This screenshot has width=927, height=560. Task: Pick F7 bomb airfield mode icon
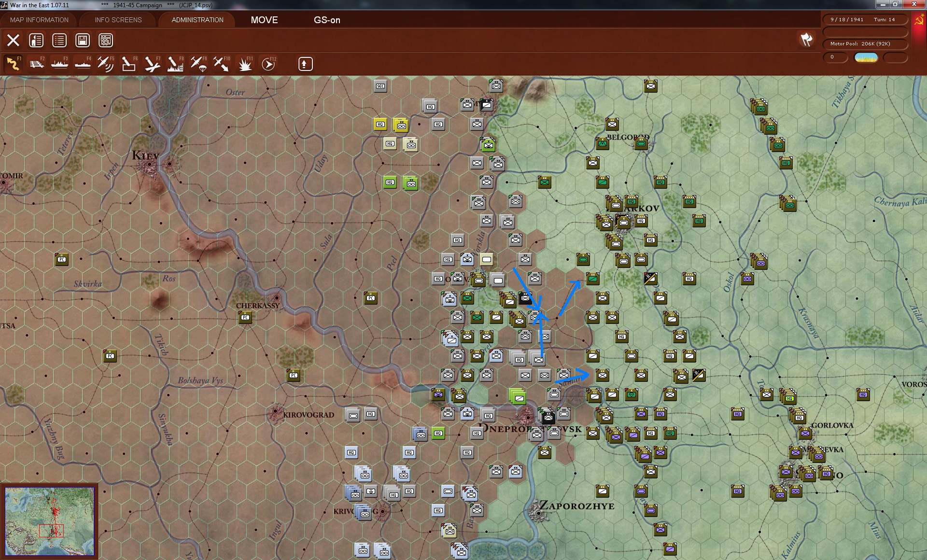point(152,64)
